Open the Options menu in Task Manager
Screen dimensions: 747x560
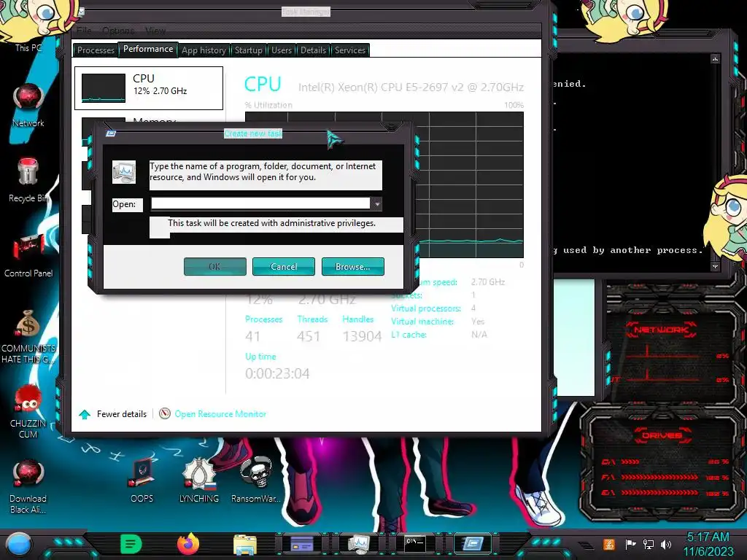[118, 31]
